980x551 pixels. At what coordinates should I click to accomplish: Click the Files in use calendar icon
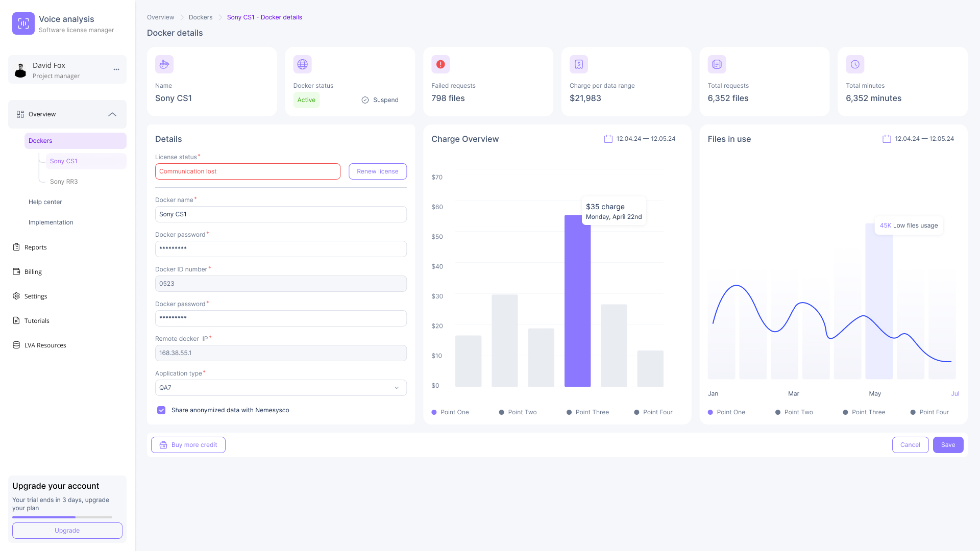point(887,139)
